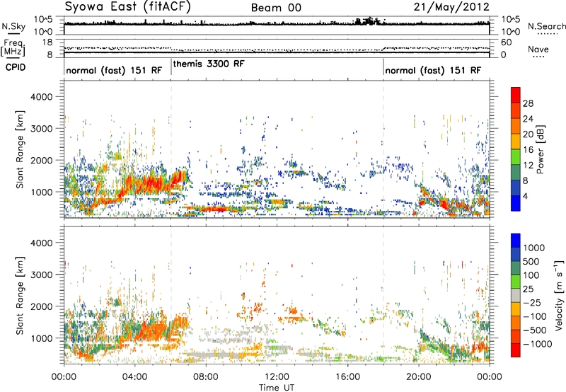
Task: Click the '28' tick on the power colorbar
Action: 528,103
